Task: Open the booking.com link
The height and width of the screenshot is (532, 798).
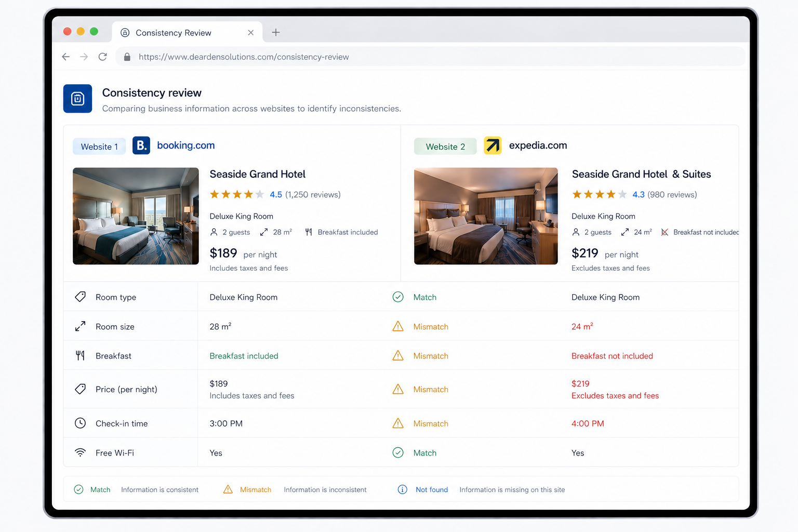Action: tap(186, 145)
